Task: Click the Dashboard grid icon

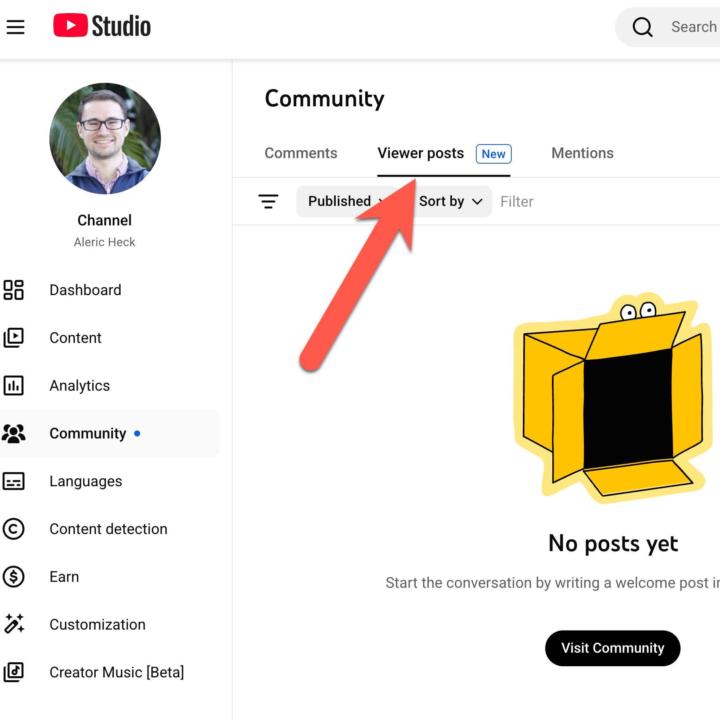Action: (x=13, y=290)
